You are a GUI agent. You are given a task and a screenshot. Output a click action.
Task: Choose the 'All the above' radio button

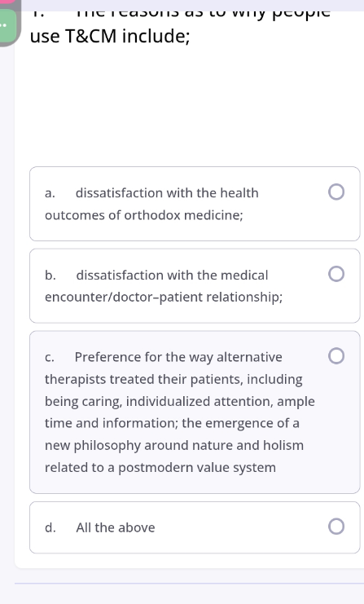[x=336, y=527]
